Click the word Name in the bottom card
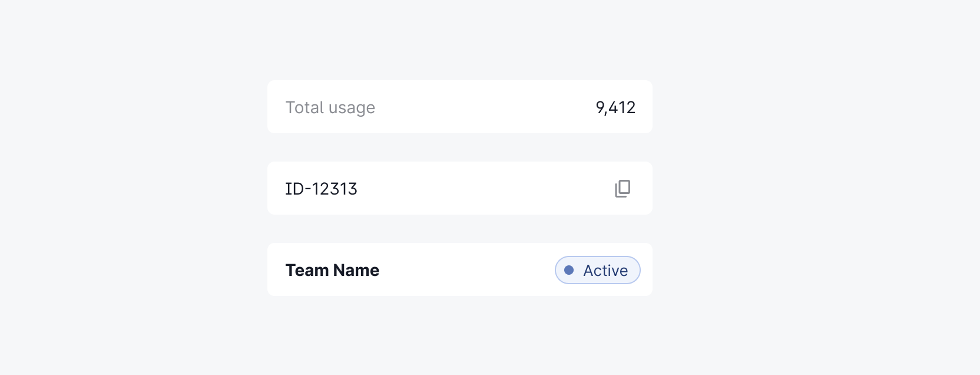This screenshot has height=375, width=980. click(x=356, y=270)
